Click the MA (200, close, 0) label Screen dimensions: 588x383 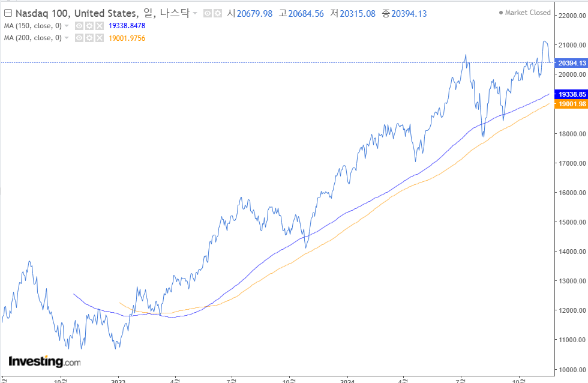click(32, 38)
